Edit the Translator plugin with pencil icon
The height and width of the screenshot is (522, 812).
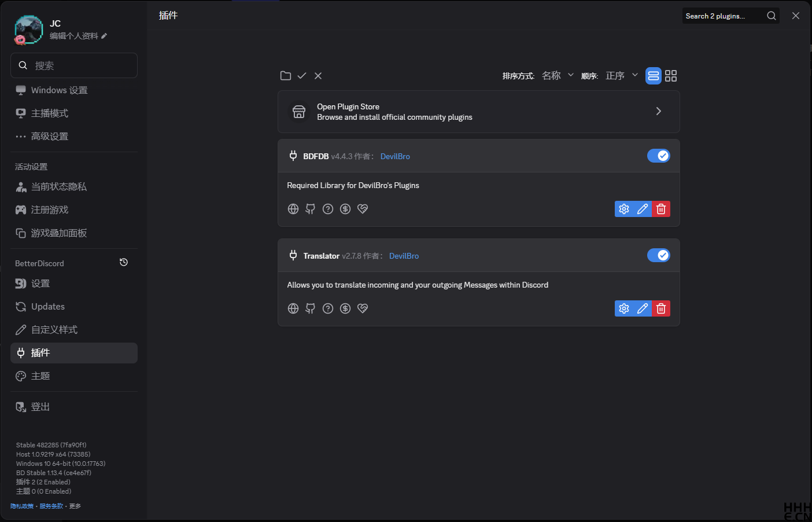click(643, 308)
